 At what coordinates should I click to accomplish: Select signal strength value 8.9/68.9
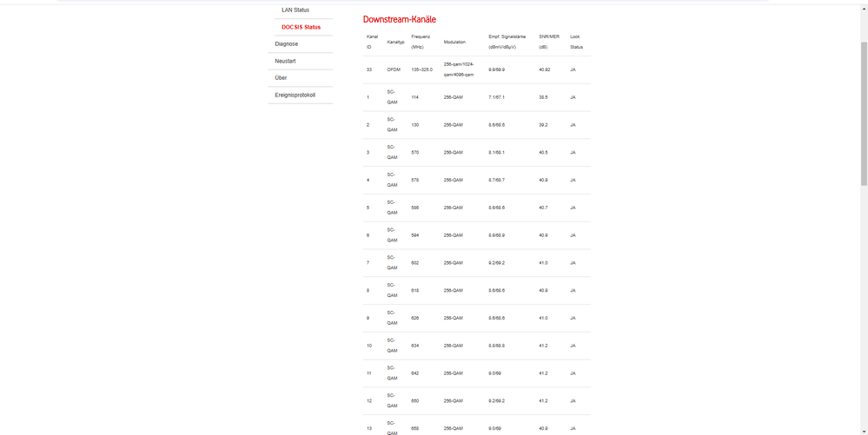[496, 235]
